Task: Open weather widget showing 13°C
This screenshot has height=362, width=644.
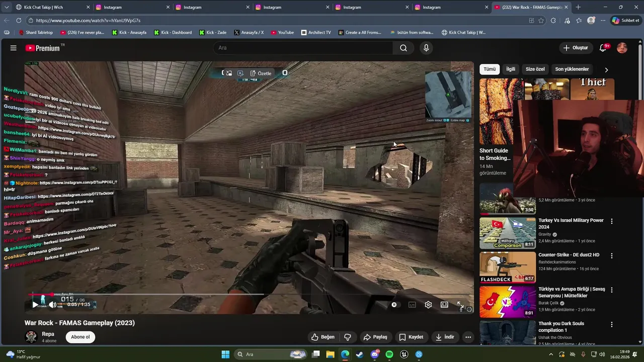Action: coord(23,354)
